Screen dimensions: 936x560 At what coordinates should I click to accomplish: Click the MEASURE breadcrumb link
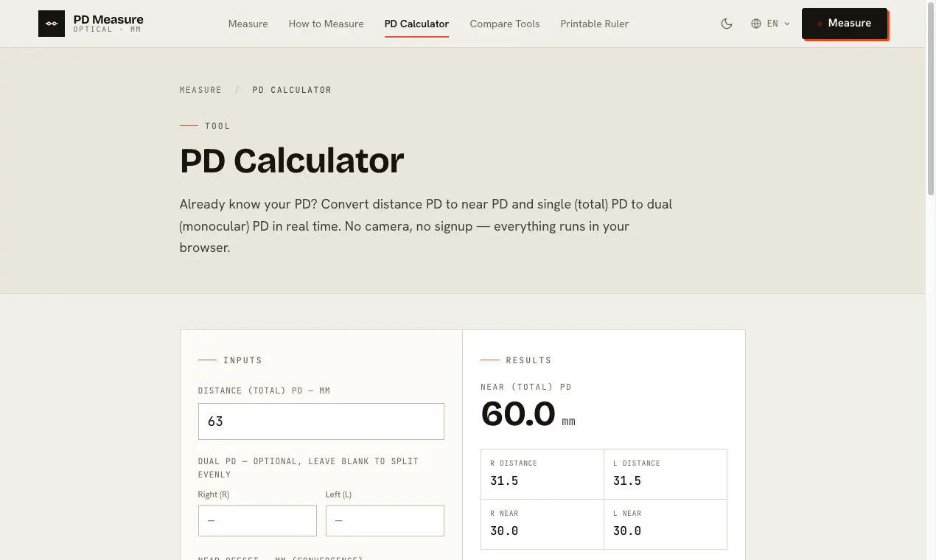(x=200, y=90)
